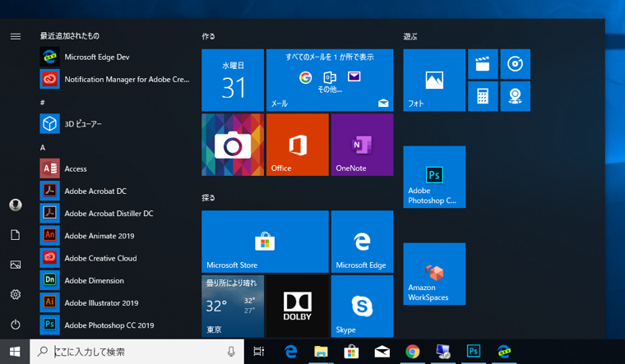Screen dimensions: 625x364
Task: Open the user account avatar menu
Action: point(16,205)
